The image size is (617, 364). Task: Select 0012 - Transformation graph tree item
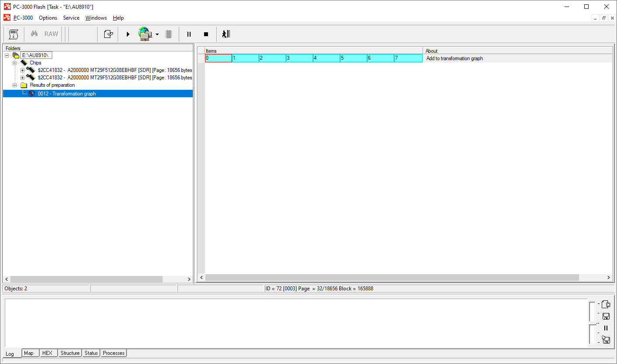67,94
